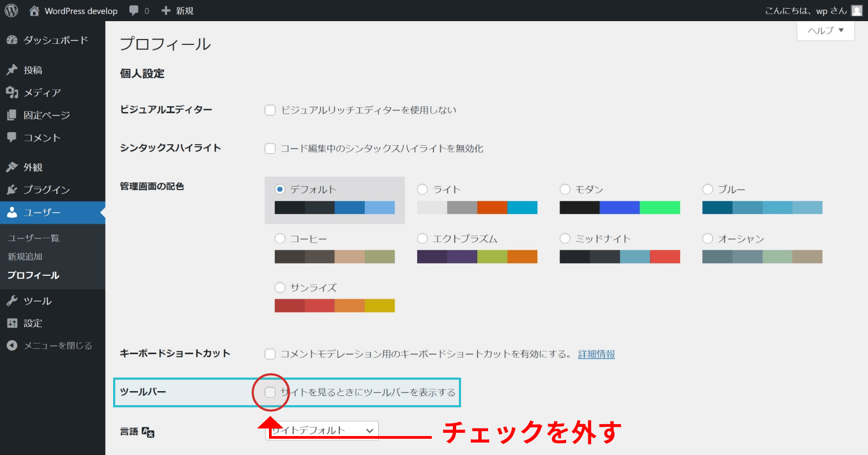Toggle the ツールバー display checkbox
Viewport: 868px width, 455px height.
[x=270, y=392]
